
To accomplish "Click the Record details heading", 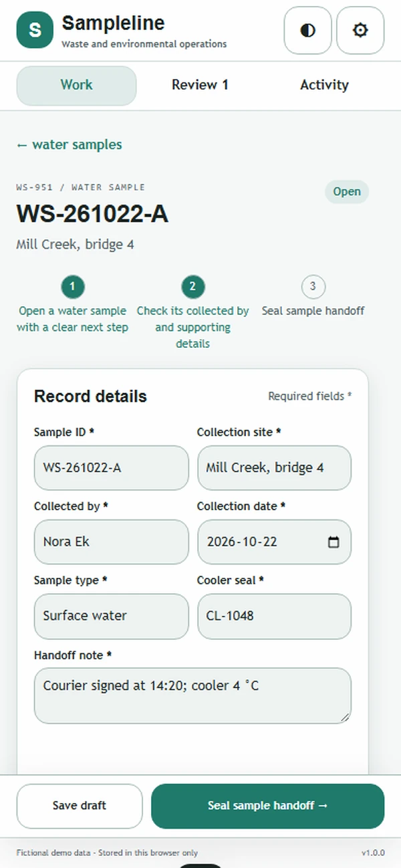I will tap(90, 396).
